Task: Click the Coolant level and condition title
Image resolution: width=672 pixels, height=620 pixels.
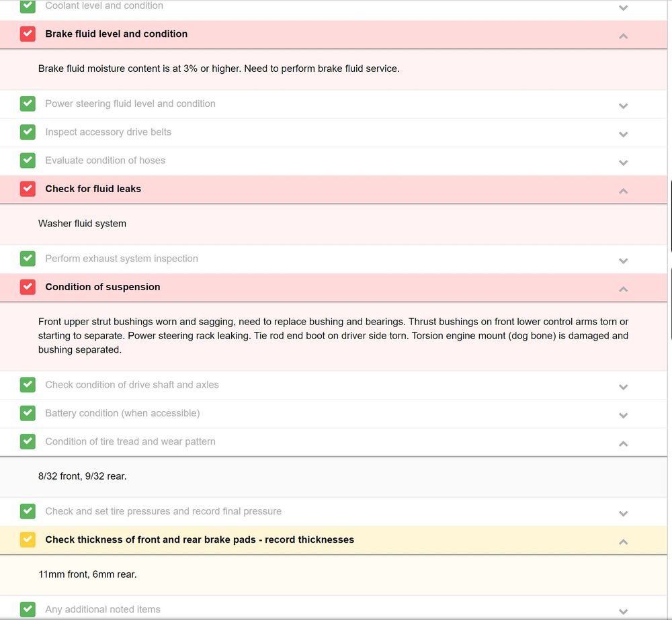Action: [104, 6]
